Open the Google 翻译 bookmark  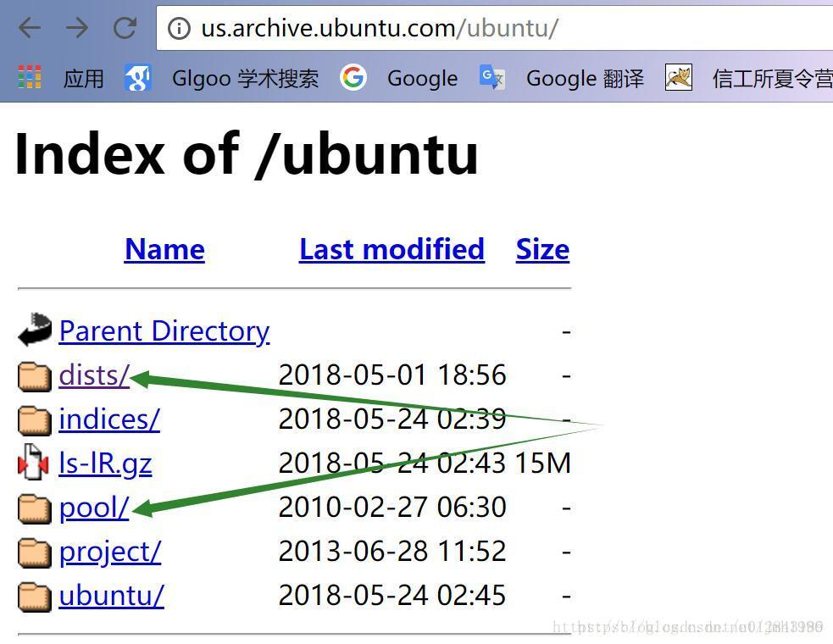[585, 78]
